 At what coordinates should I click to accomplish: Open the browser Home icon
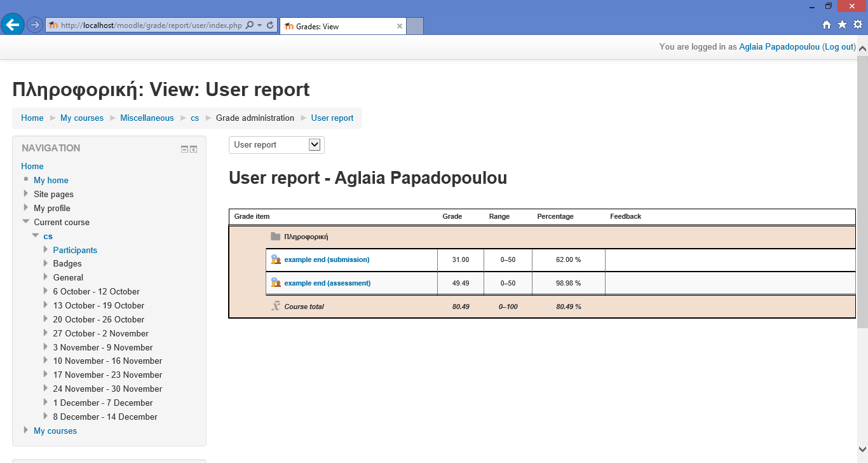point(827,25)
